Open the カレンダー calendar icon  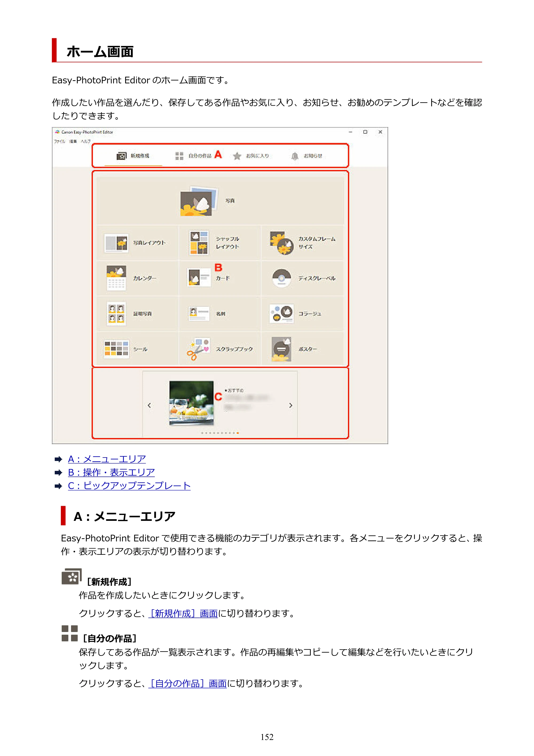click(116, 278)
